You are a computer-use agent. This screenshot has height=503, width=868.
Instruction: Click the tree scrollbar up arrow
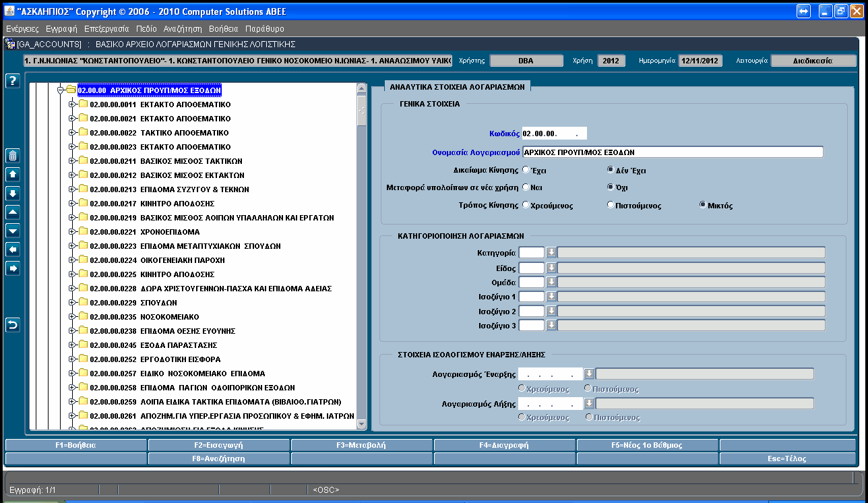[x=361, y=89]
